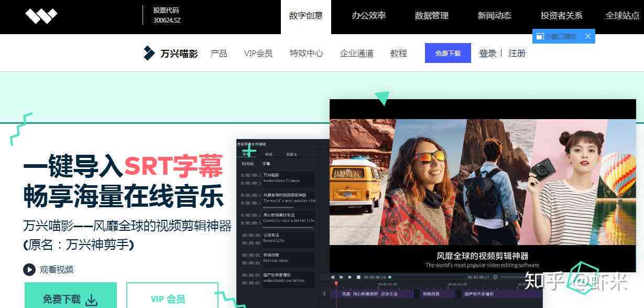Click the playback progress dot after 00:00:00:14

point(390,277)
